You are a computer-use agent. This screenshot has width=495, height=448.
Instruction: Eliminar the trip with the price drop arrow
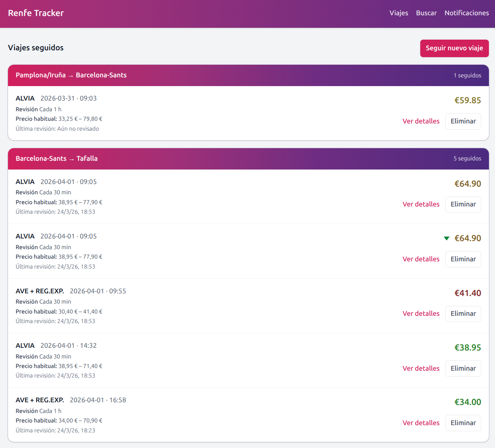[x=463, y=259]
